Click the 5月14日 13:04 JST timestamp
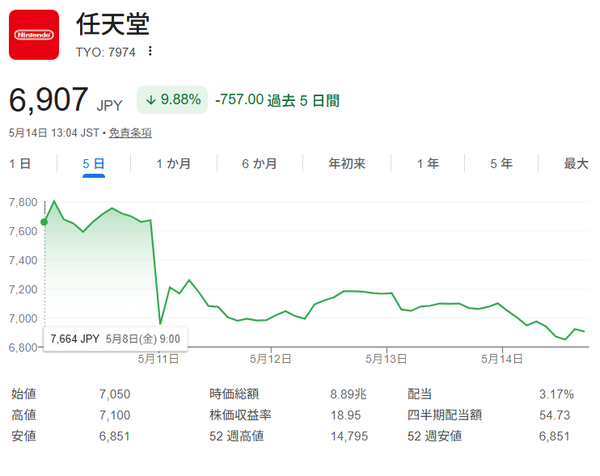 (x=54, y=133)
